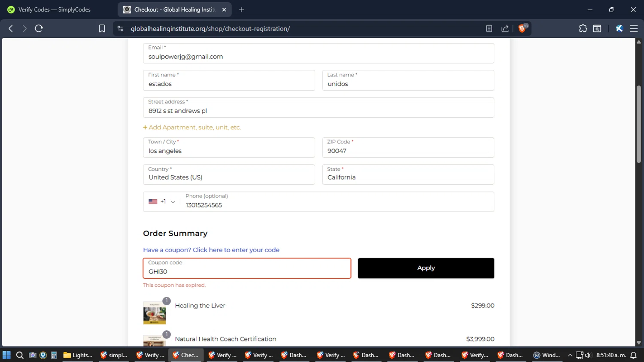Focus the First name field
This screenshot has height=362, width=644.
coord(229,80)
